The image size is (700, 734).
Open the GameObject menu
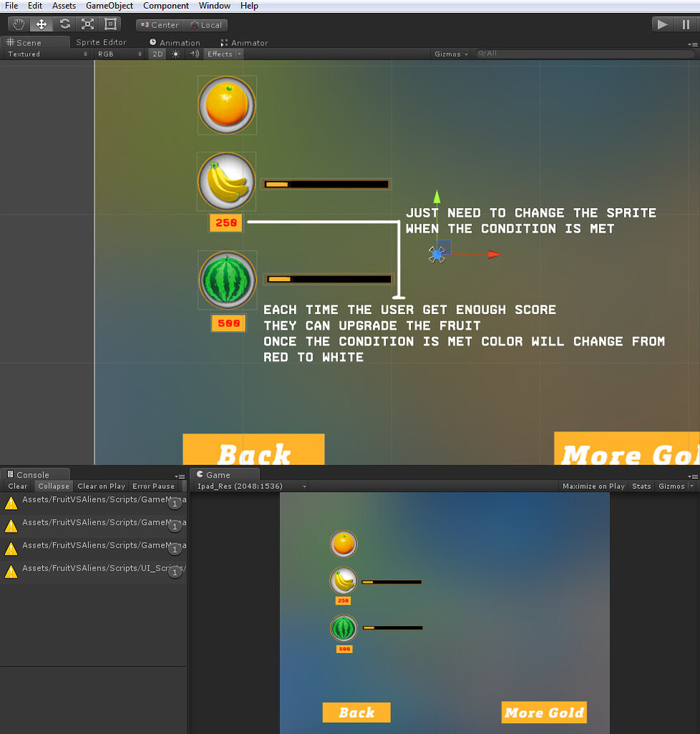tap(109, 5)
